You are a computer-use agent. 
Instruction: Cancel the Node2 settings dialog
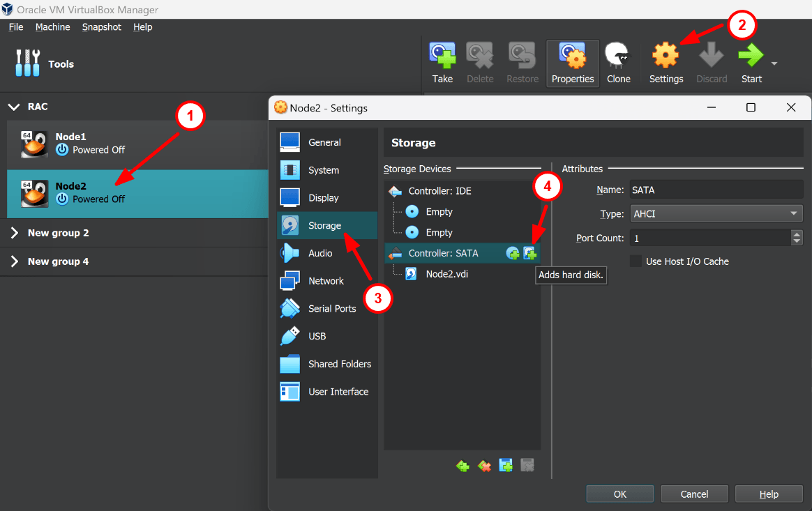coord(694,494)
